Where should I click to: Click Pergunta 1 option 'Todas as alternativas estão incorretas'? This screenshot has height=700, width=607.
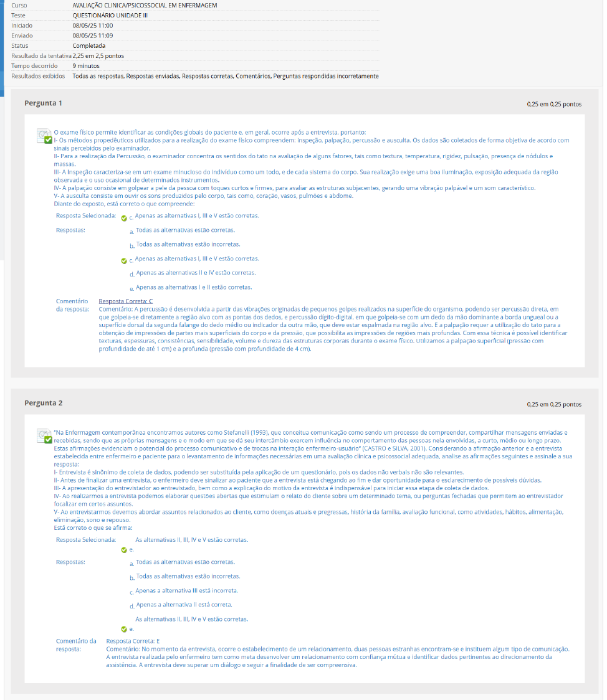coord(188,245)
